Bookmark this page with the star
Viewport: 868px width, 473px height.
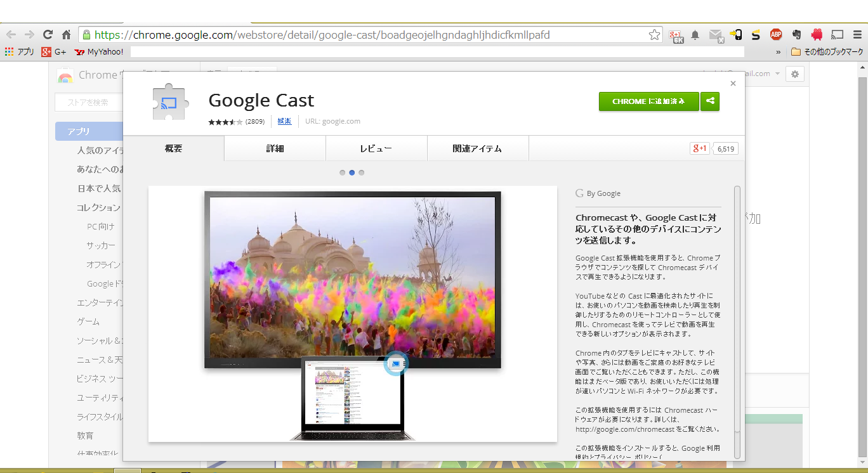pyautogui.click(x=654, y=35)
